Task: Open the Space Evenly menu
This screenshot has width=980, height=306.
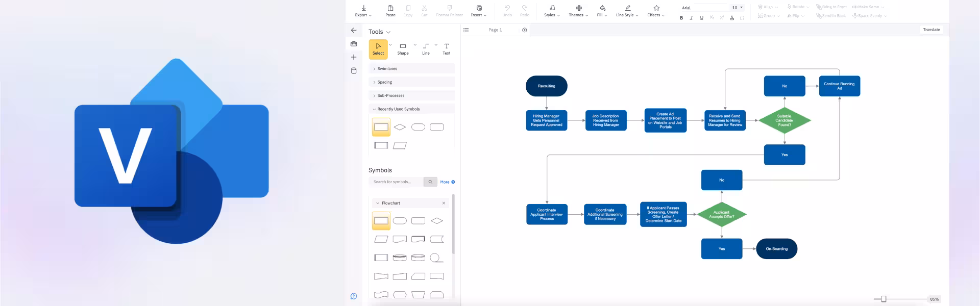Action: point(870,16)
